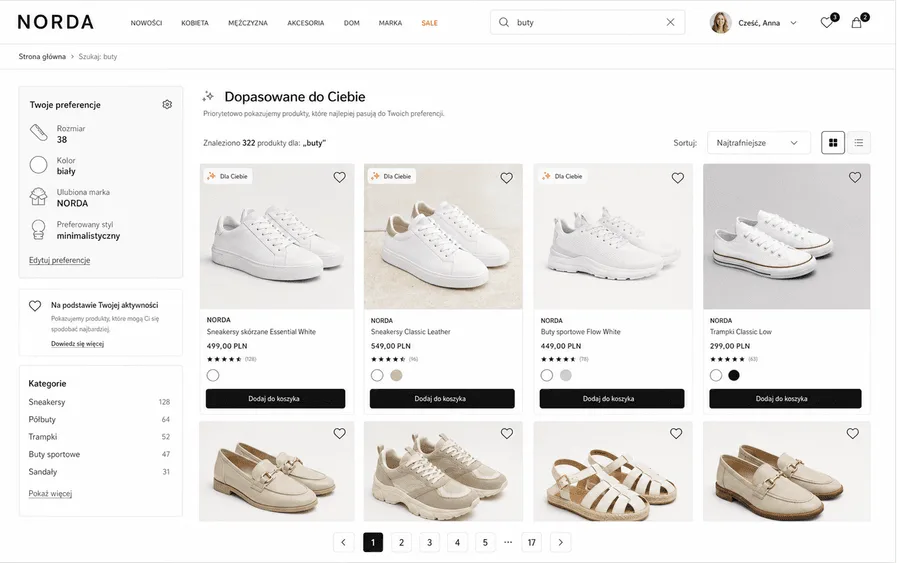Open preferences settings gear icon
Image resolution: width=900 pixels, height=563 pixels.
tap(167, 104)
